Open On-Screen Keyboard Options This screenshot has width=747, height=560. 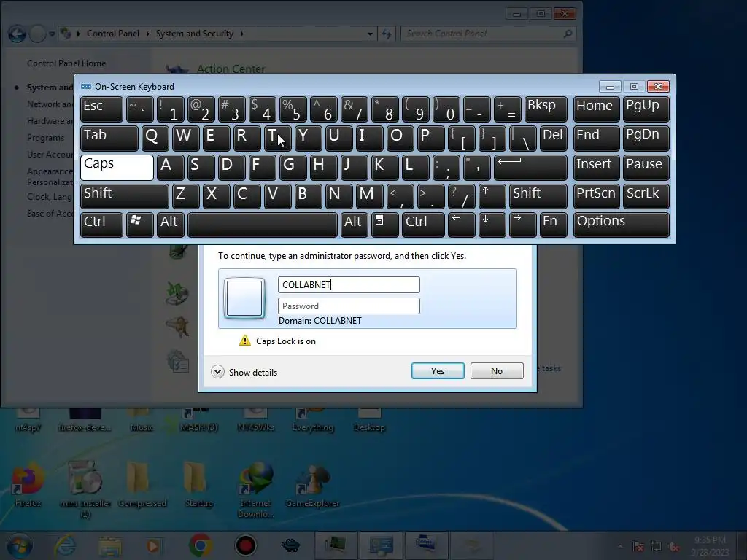[x=622, y=225]
